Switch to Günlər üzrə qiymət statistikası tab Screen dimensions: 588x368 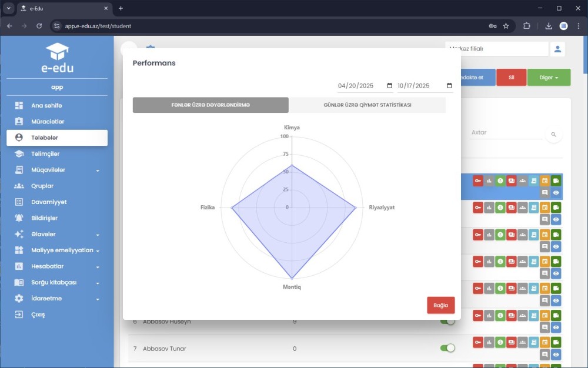tap(367, 105)
